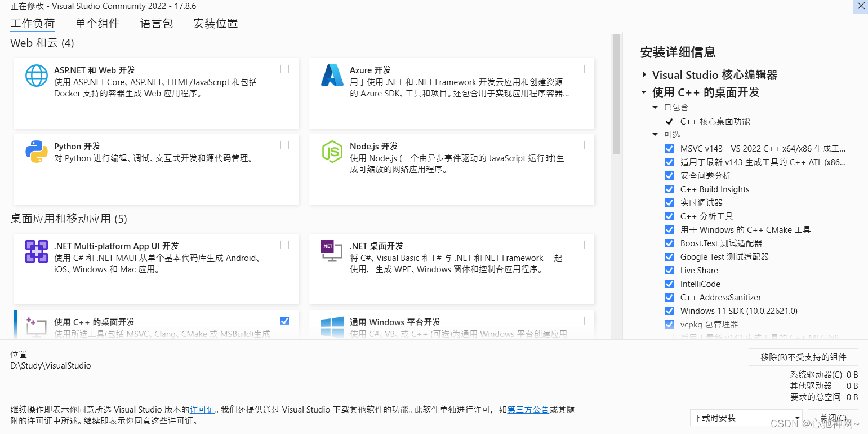Screen dimensions: 868x434
Task: Enable the Python 开发 workload checkbox
Action: click(x=284, y=144)
